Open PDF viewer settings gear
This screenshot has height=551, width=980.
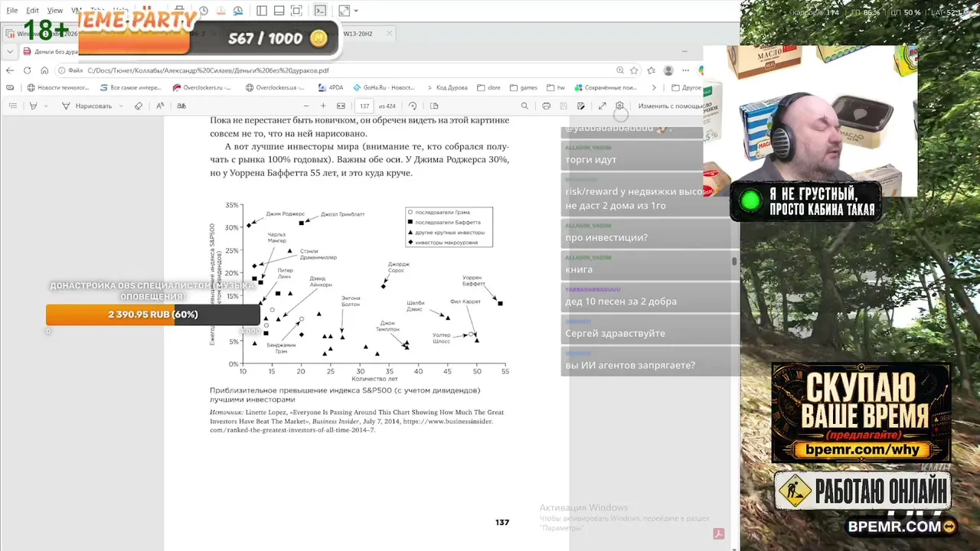pos(619,106)
